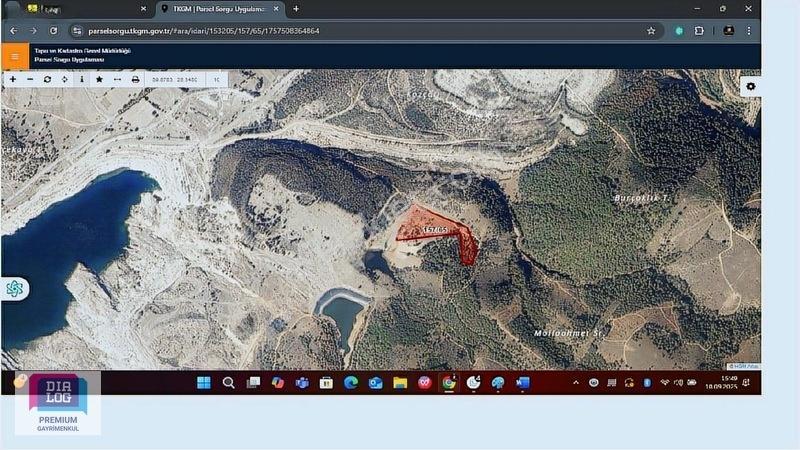Refresh the map view
Image resolution: width=800 pixels, height=450 pixels.
tap(47, 80)
